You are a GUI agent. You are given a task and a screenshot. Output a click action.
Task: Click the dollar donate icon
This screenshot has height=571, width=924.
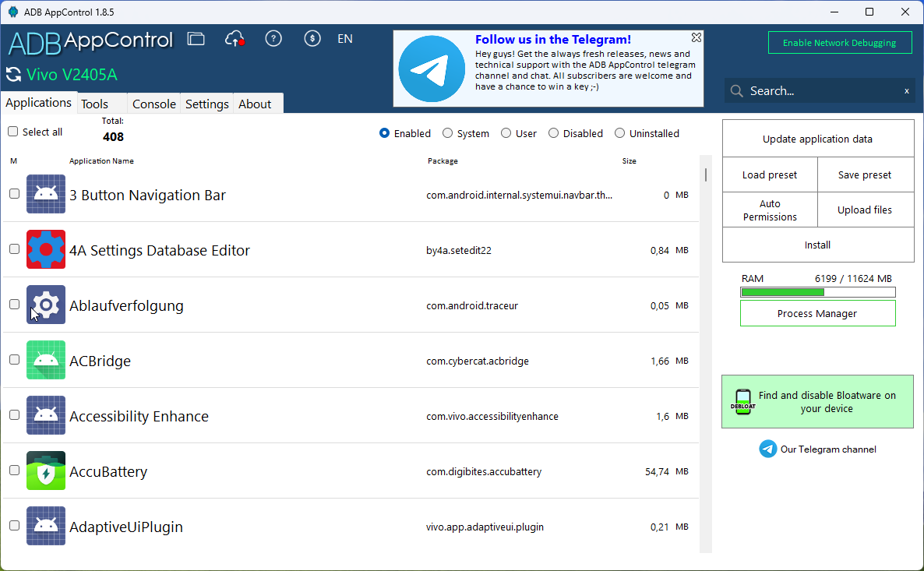pyautogui.click(x=312, y=39)
